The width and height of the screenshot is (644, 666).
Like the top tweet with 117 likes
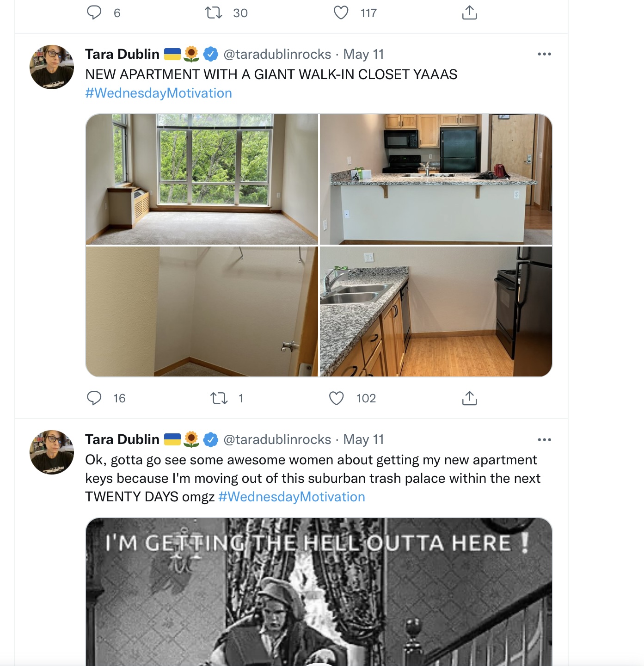click(x=341, y=12)
